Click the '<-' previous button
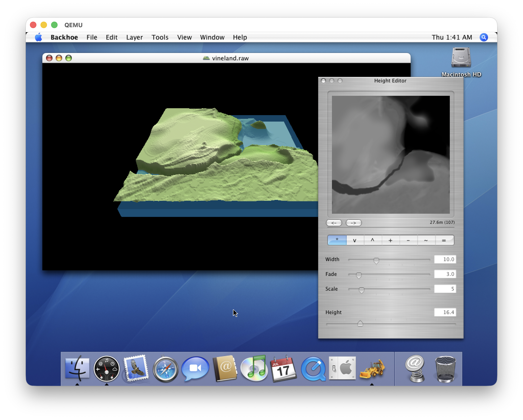 (x=334, y=222)
